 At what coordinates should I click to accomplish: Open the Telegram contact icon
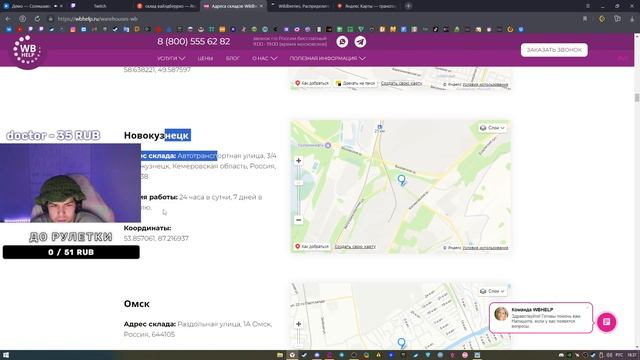[360, 42]
